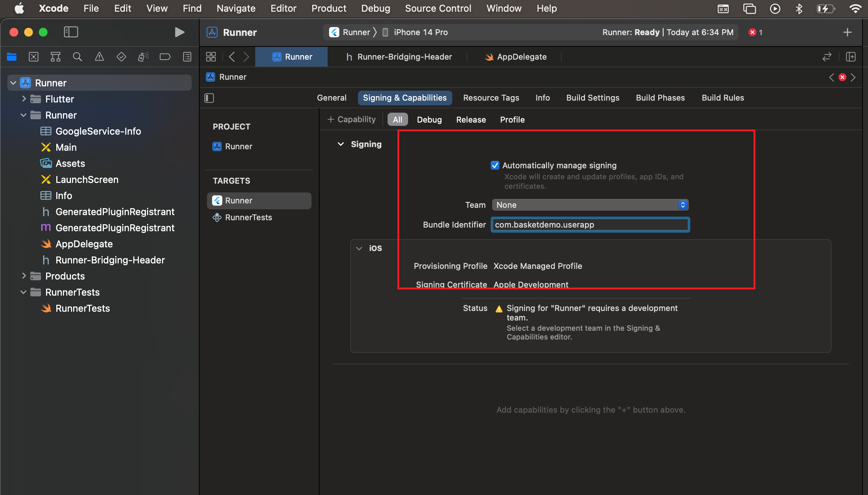Go back with the left chevron

232,57
